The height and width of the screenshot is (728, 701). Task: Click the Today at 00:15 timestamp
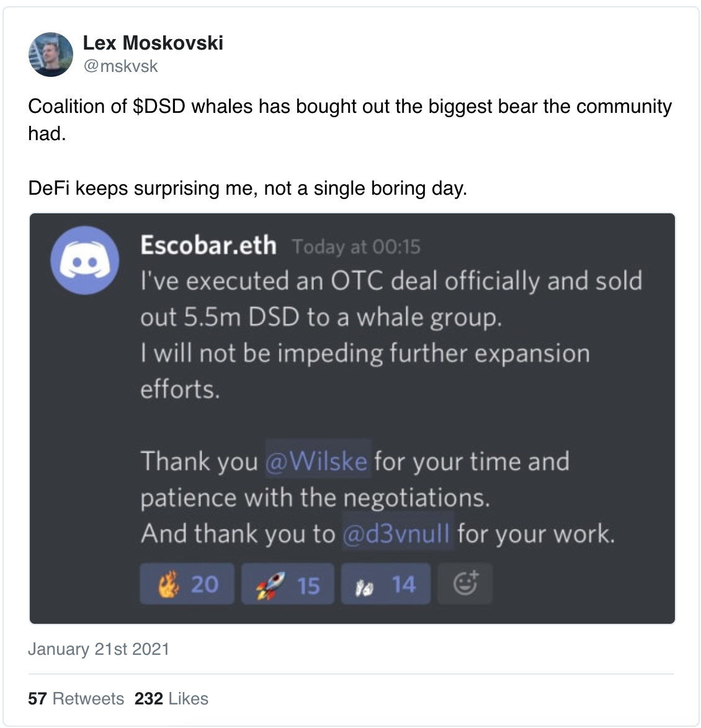(x=356, y=247)
